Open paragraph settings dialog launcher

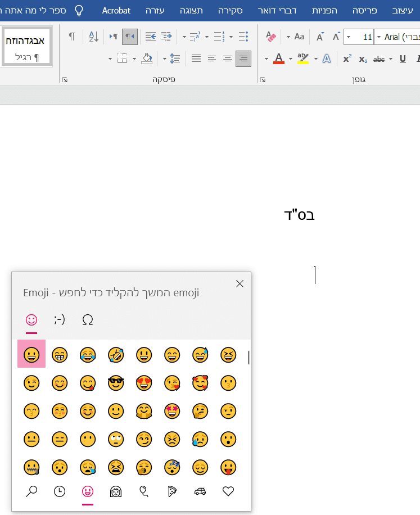pyautogui.click(x=65, y=80)
